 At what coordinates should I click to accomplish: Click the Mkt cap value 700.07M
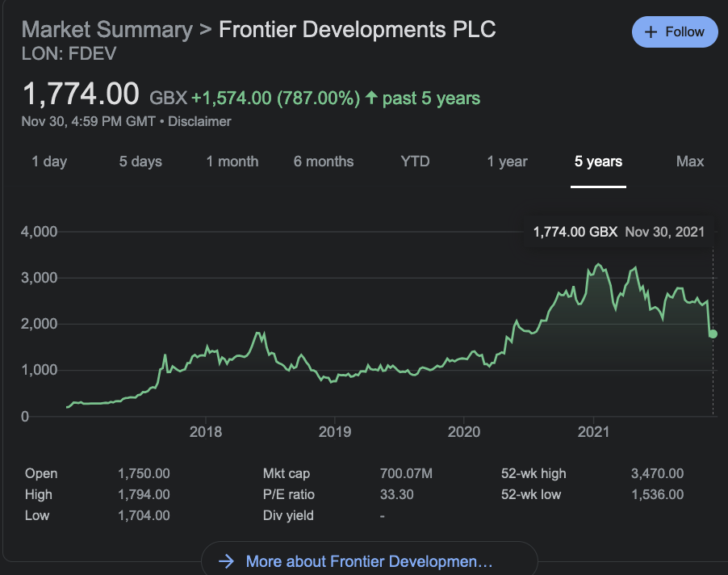[406, 474]
